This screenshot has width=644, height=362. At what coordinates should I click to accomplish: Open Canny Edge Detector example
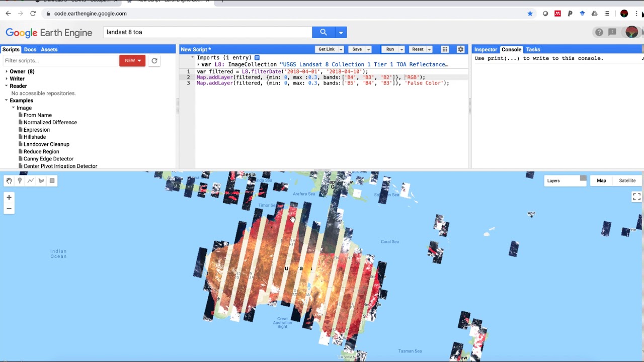point(48,159)
